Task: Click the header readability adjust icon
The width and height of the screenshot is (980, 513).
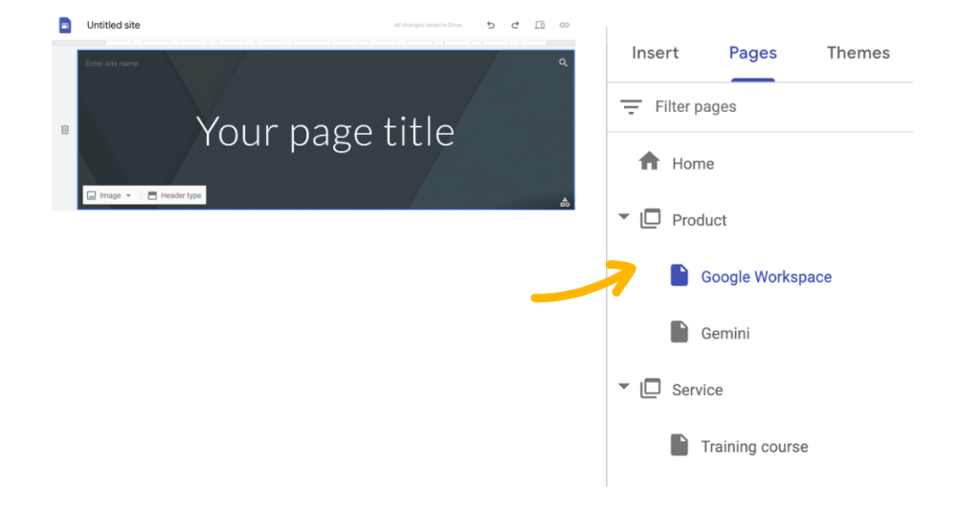Action: (565, 202)
